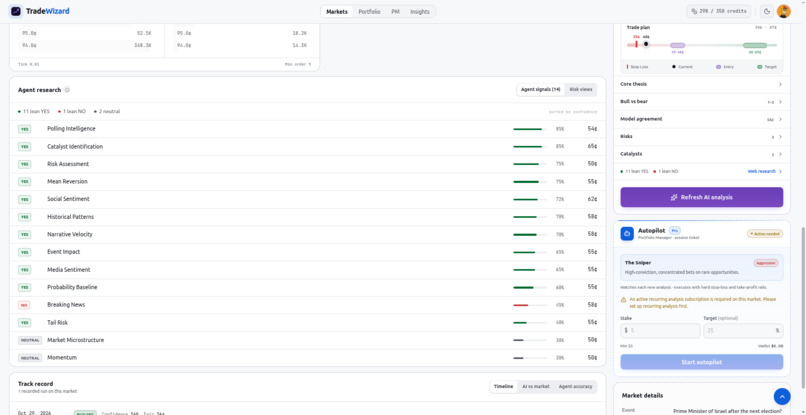Click the Pro badge next to Autopilot
This screenshot has height=415, width=806.
[x=674, y=231]
